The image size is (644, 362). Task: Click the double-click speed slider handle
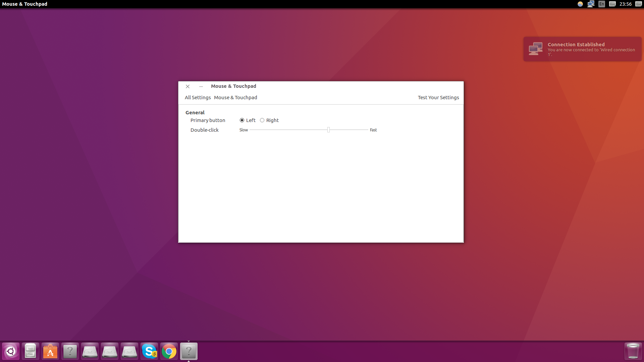(x=328, y=130)
